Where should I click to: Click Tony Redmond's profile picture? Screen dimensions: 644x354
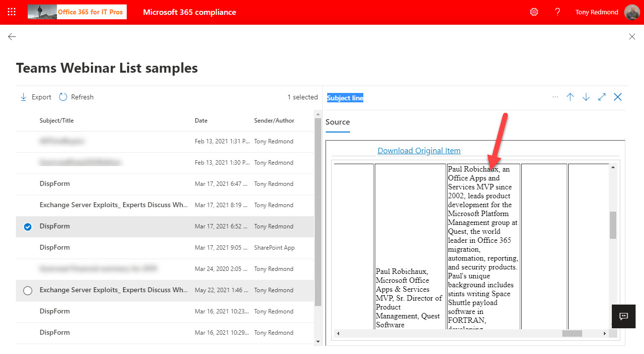point(632,12)
